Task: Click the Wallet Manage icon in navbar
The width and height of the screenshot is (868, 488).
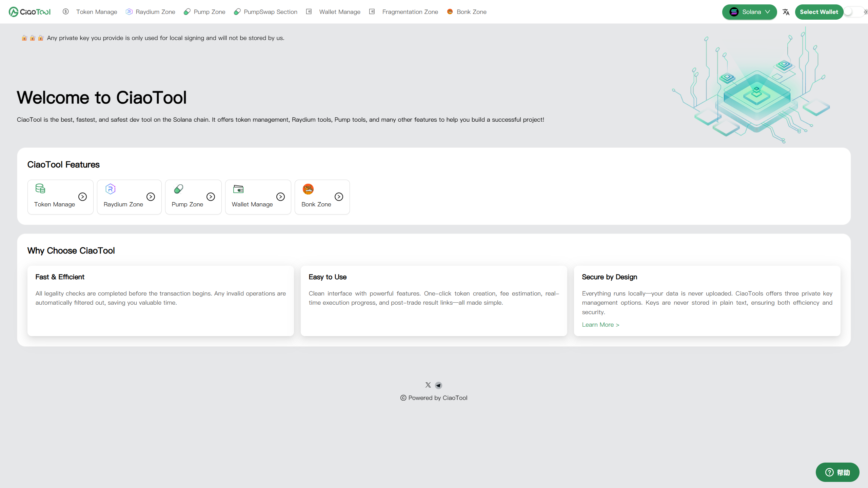Action: (x=309, y=12)
